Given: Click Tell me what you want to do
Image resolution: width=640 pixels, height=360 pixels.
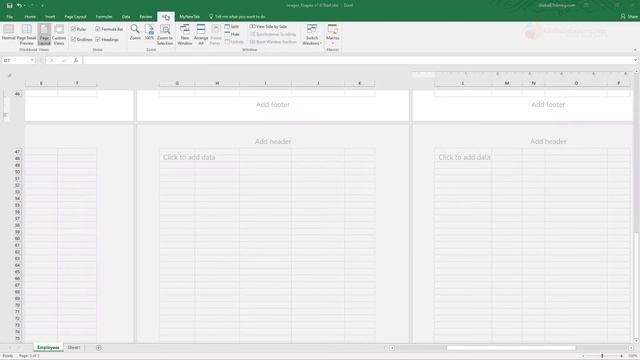Looking at the screenshot, I should tap(238, 17).
